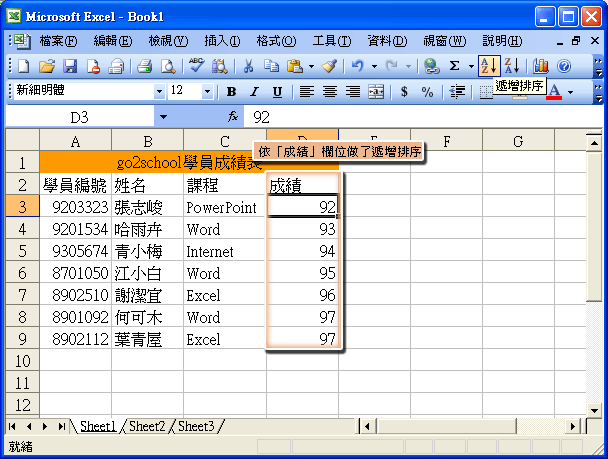The width and height of the screenshot is (608, 459).
Task: Align text left
Action: coord(307,92)
